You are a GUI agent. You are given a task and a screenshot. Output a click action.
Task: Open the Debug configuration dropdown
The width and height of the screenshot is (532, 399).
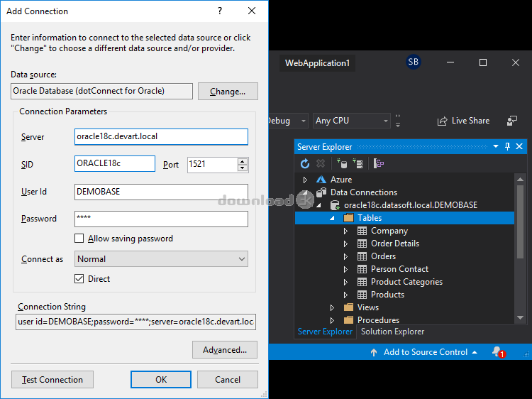tap(289, 121)
